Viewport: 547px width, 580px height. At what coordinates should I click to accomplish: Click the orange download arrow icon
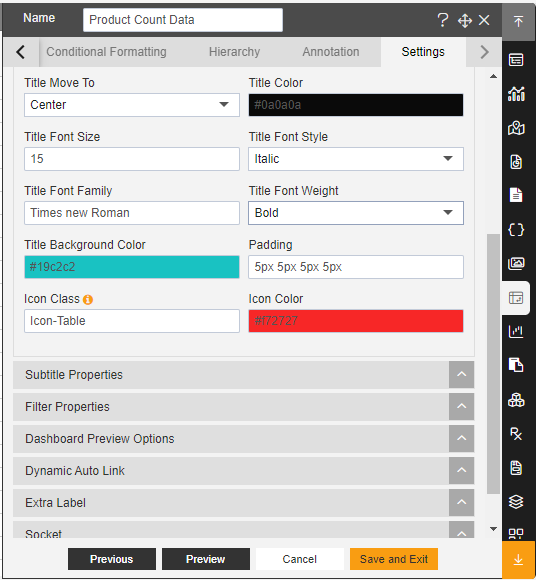pyautogui.click(x=518, y=559)
